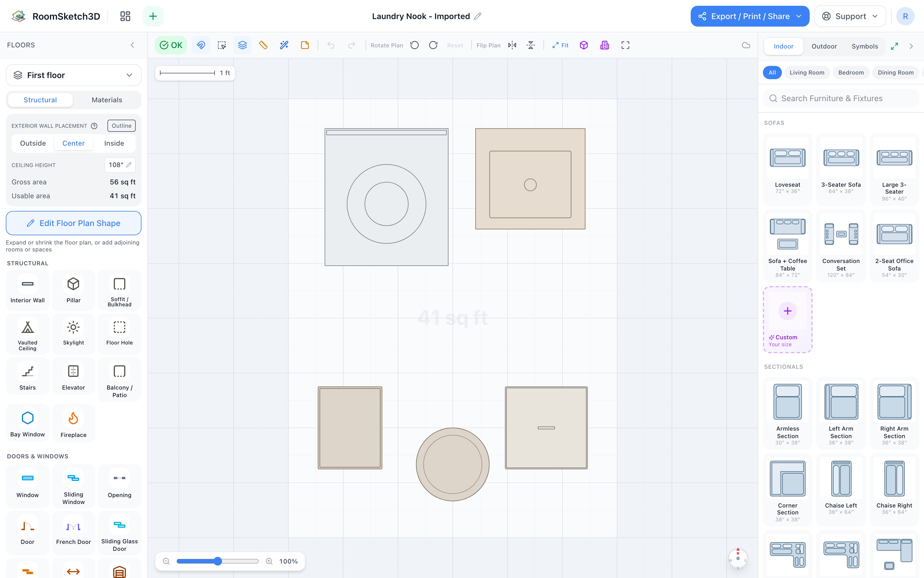This screenshot has height=578, width=924.
Task: Switch to Materials tab
Action: 107,100
